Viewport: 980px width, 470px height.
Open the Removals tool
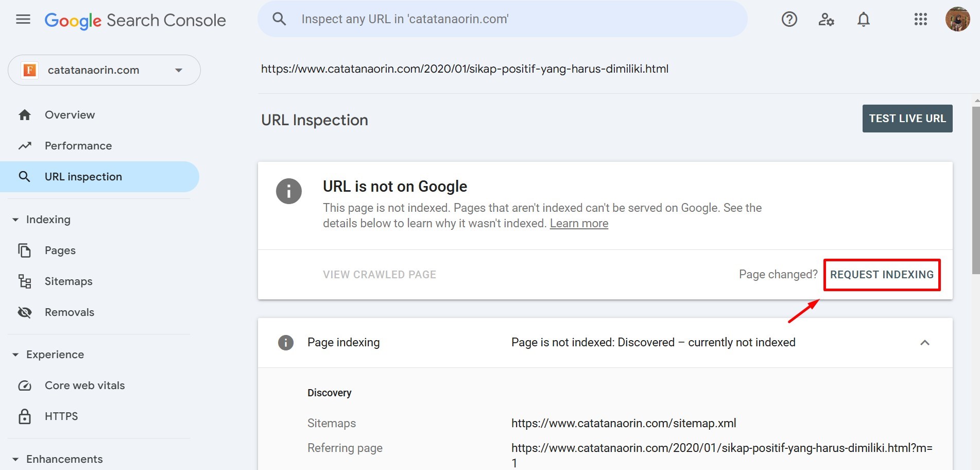coord(70,312)
